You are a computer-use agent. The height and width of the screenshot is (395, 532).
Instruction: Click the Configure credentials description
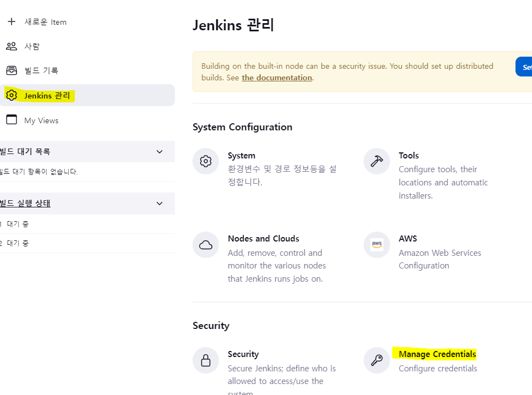438,368
